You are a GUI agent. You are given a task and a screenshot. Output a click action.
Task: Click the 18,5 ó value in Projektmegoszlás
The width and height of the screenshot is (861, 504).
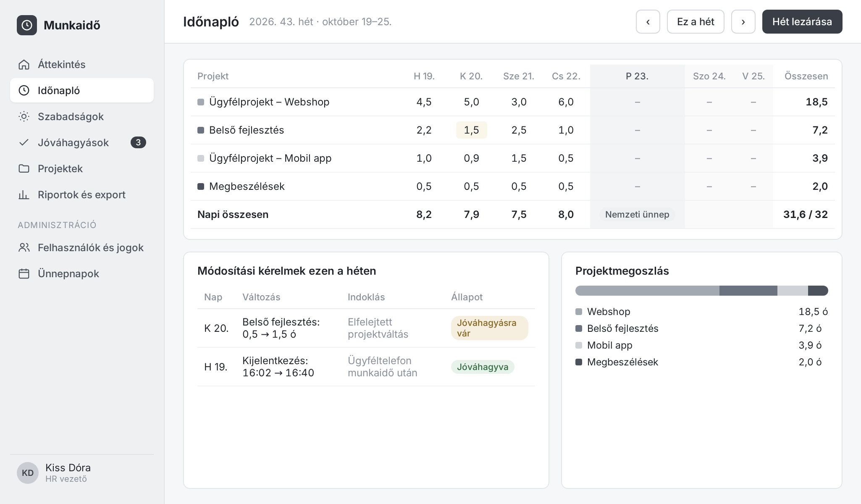[x=813, y=312]
